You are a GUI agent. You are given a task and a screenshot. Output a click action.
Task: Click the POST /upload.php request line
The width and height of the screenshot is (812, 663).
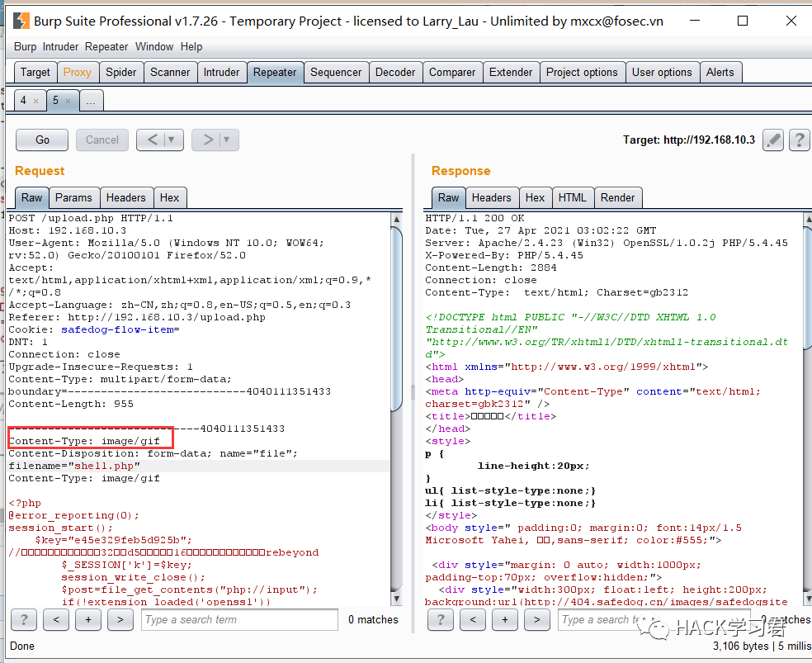coord(91,218)
